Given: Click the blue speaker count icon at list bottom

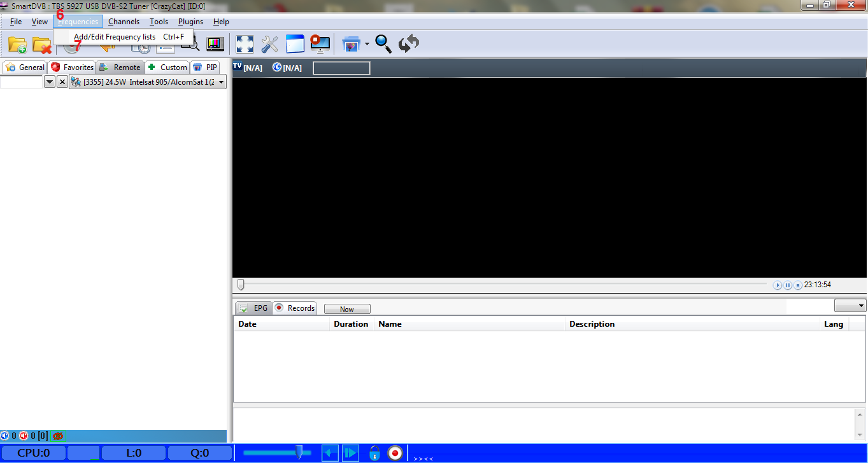Looking at the screenshot, I should click(4, 436).
